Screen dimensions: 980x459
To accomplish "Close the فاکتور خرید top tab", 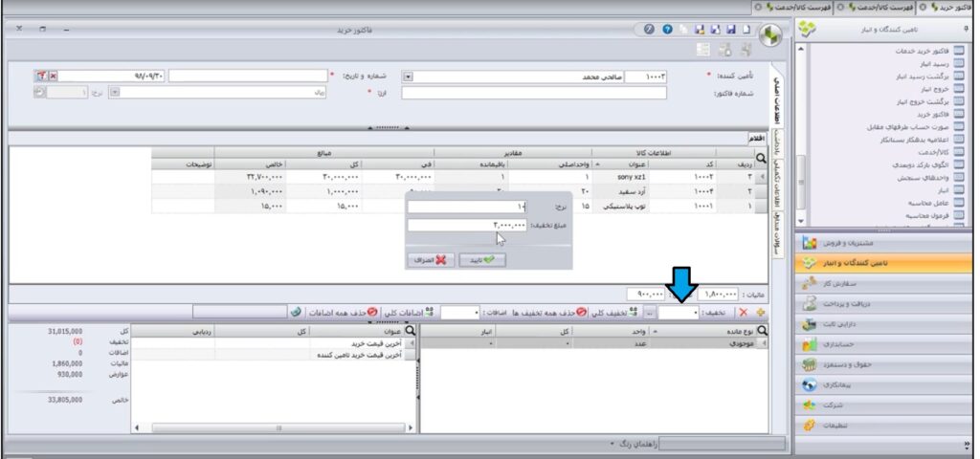I will coord(922,7).
